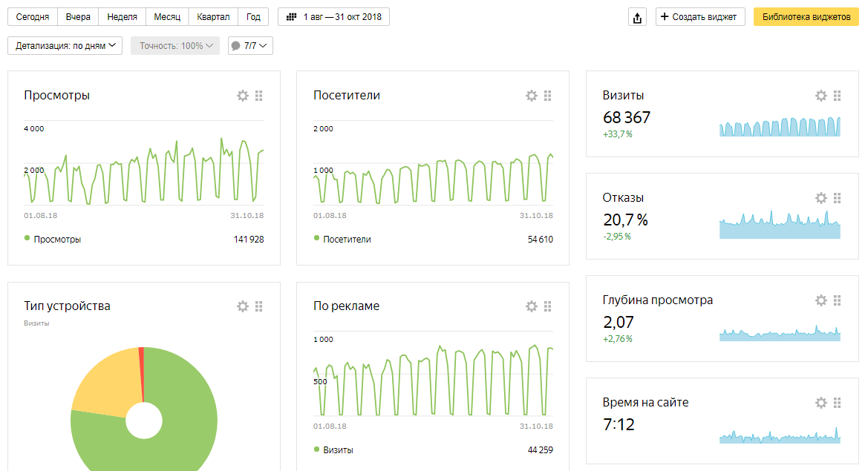Expand the 7/7 annotations dropdown
Image resolution: width=868 pixels, height=471 pixels.
(x=250, y=46)
